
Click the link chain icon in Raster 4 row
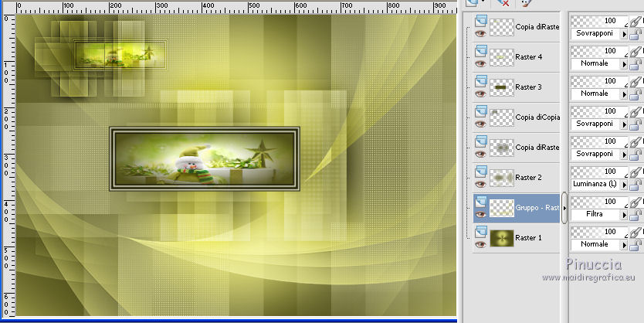pos(636,51)
